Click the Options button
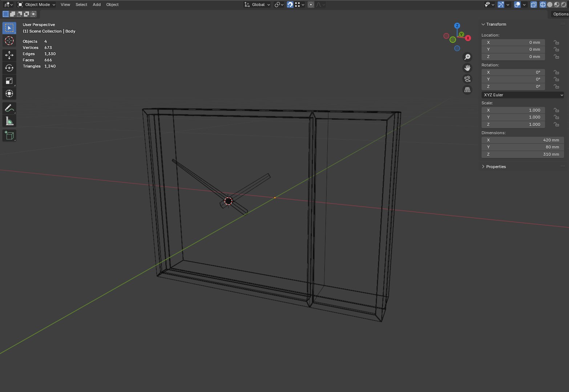 [560, 14]
